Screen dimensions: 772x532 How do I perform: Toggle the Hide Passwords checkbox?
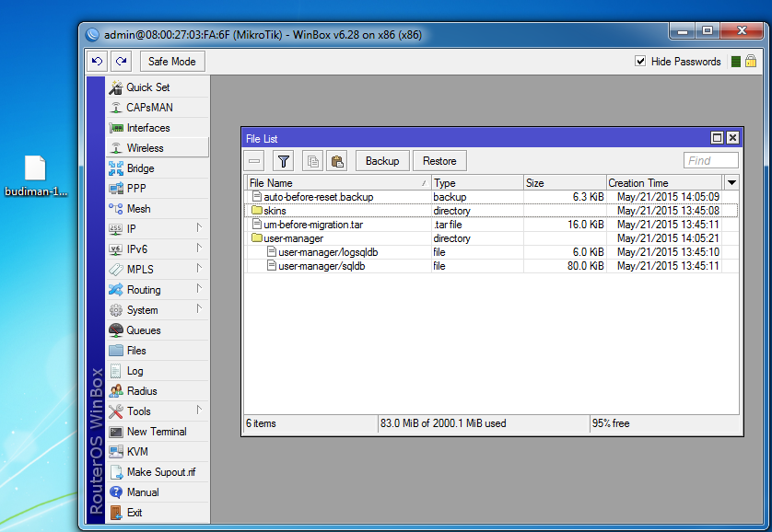[x=640, y=61]
